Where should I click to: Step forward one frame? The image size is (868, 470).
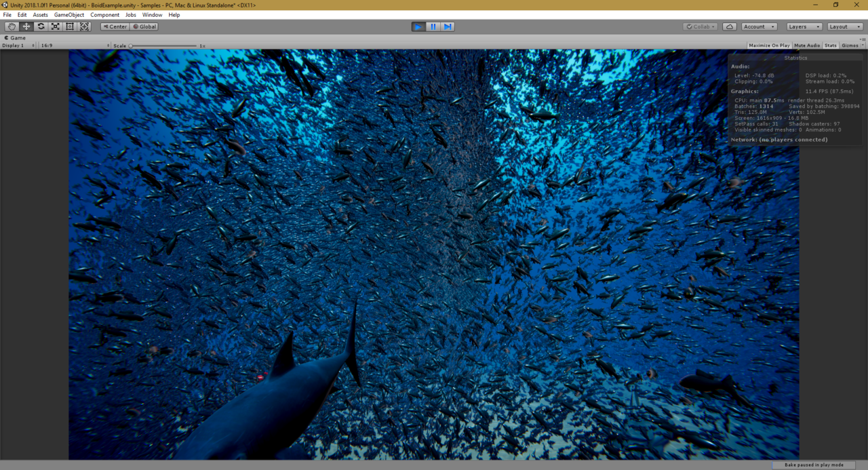point(448,26)
